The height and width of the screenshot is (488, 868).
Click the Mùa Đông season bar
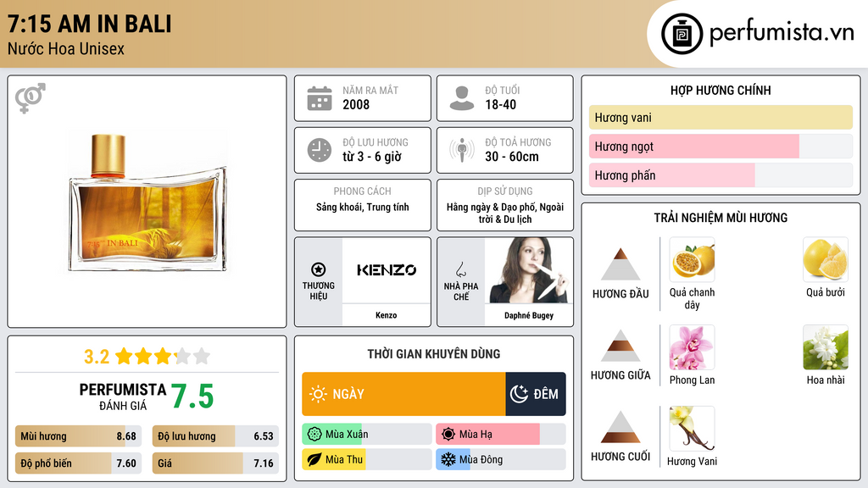coord(501,460)
